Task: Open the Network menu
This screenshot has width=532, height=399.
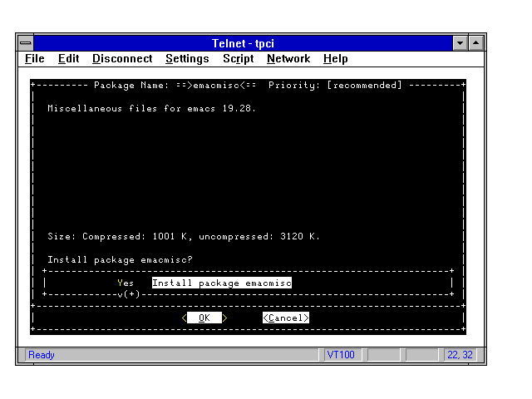Action: [288, 59]
